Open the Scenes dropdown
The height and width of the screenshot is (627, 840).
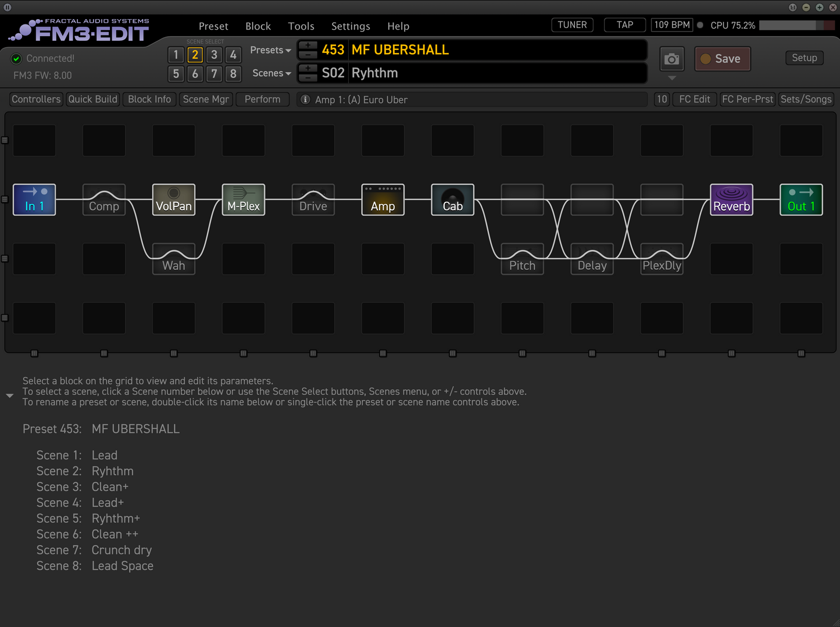tap(271, 73)
